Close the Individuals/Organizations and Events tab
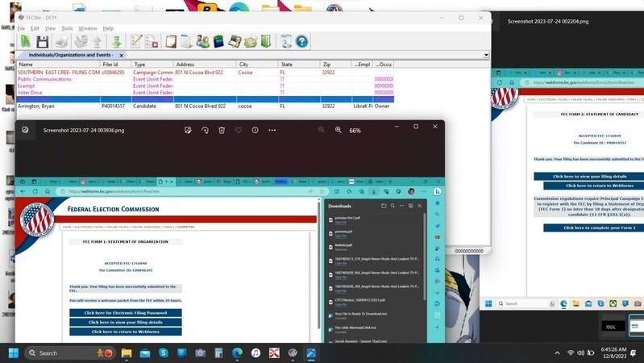 click(x=121, y=55)
